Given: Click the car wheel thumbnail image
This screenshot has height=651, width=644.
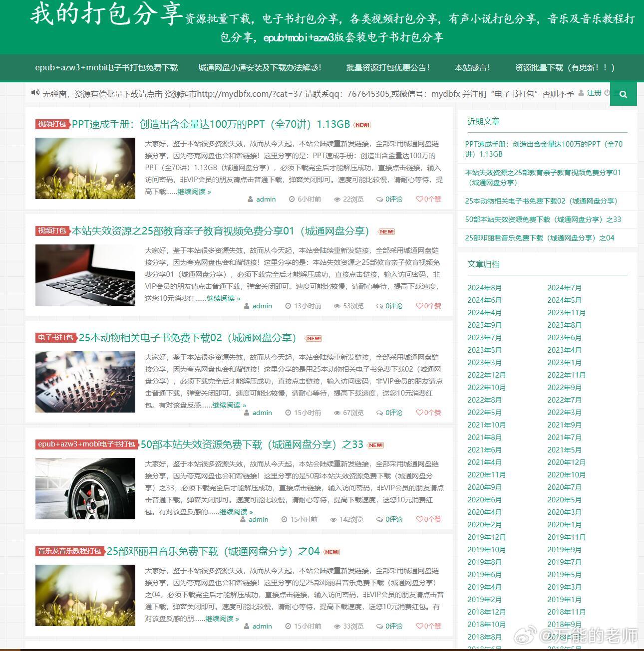Looking at the screenshot, I should point(85,488).
